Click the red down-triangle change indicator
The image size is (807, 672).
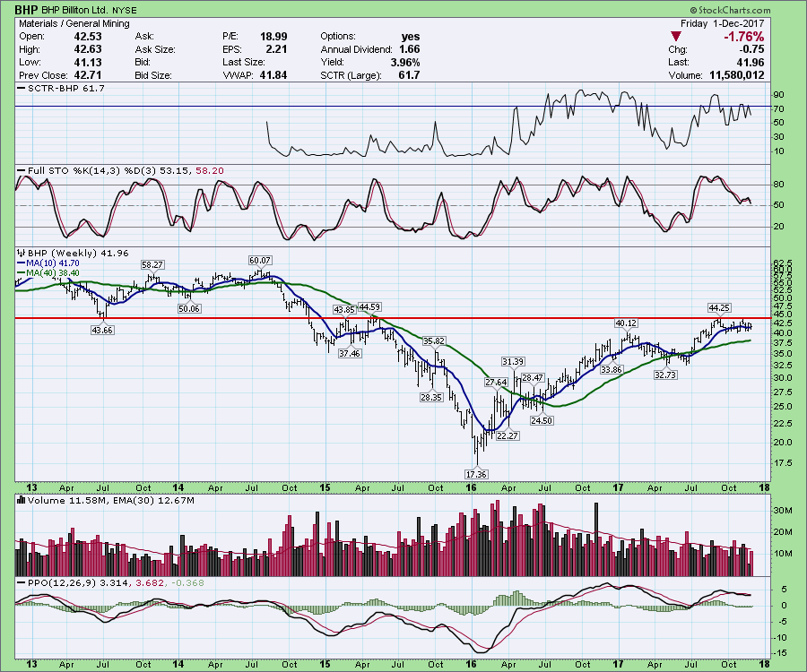coord(676,37)
